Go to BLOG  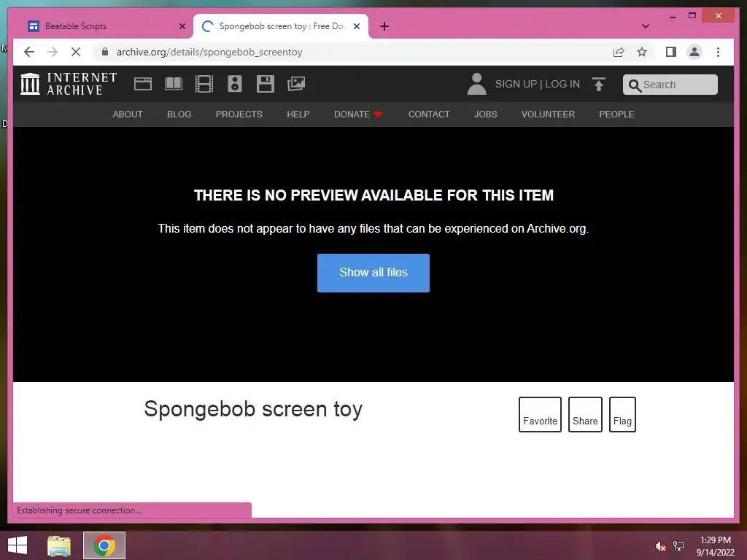click(x=179, y=114)
